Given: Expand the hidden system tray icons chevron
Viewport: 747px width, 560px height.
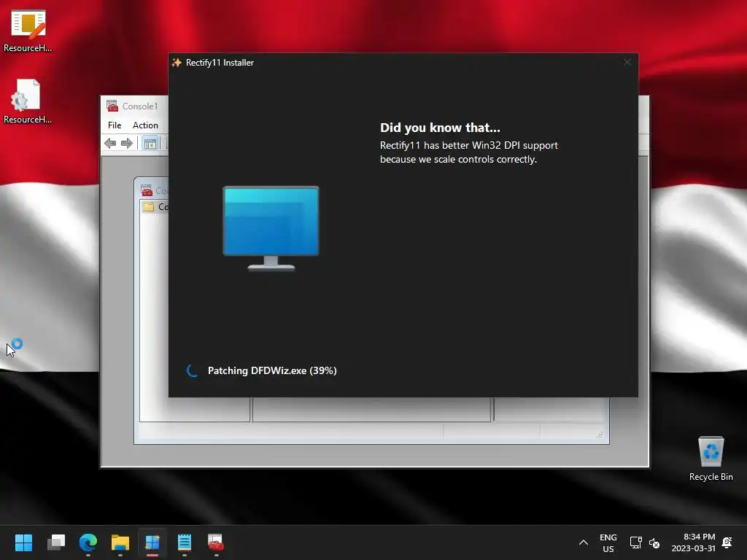Looking at the screenshot, I should [583, 542].
